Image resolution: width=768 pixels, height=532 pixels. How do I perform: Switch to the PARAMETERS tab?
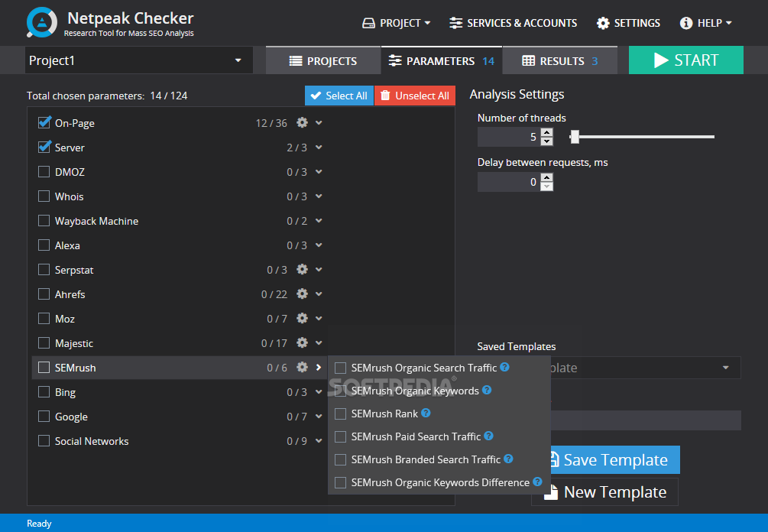tap(441, 60)
